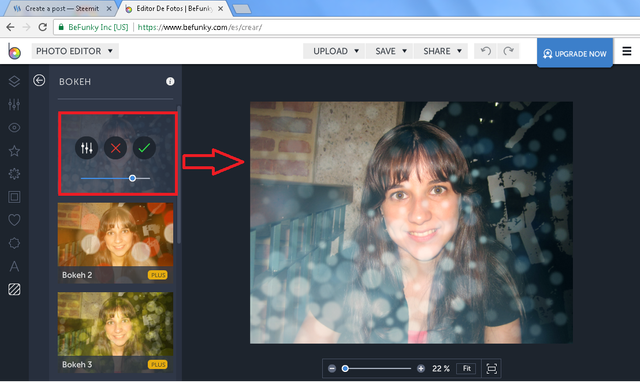Click the PLUS badge on Bokeh 2
Screen dimensions: 640x382
click(x=158, y=275)
